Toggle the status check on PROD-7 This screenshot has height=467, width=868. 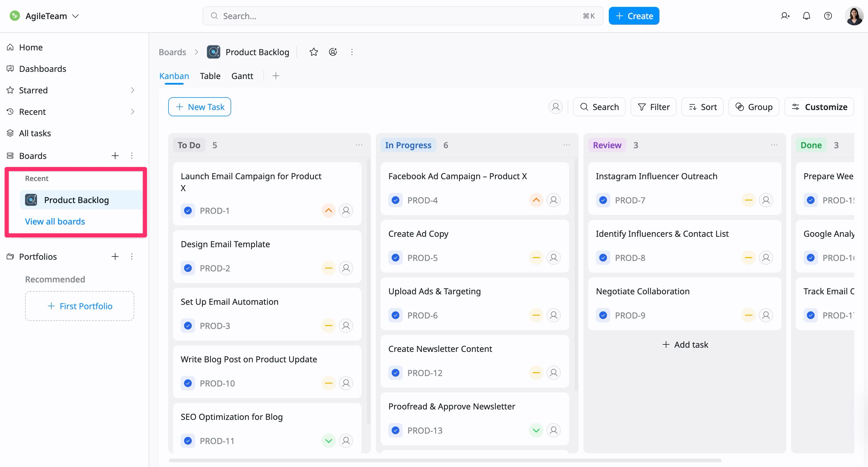click(x=603, y=200)
